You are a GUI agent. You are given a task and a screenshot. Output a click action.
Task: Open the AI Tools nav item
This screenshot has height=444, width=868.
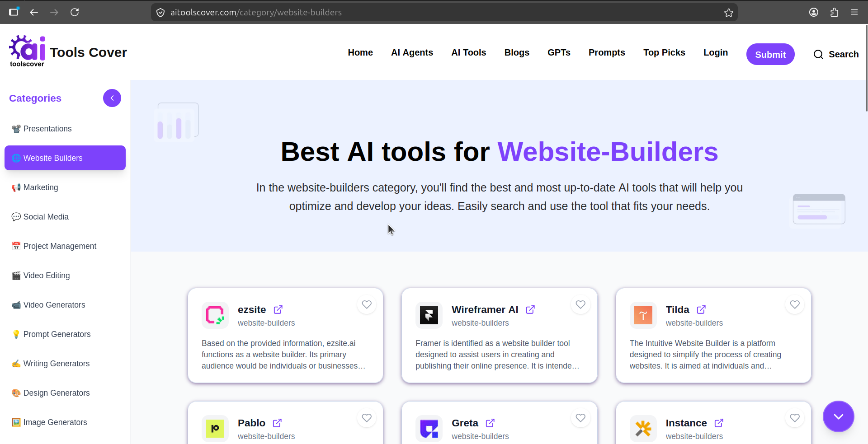point(469,52)
